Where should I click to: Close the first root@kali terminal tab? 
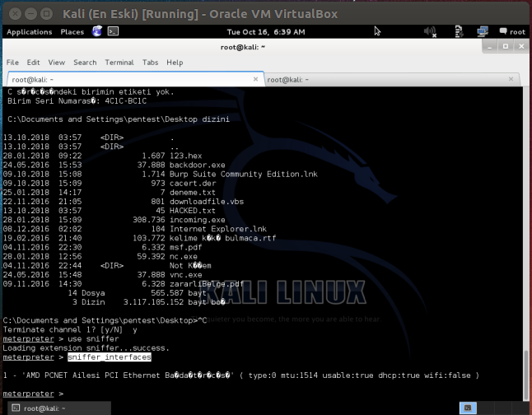(x=255, y=79)
